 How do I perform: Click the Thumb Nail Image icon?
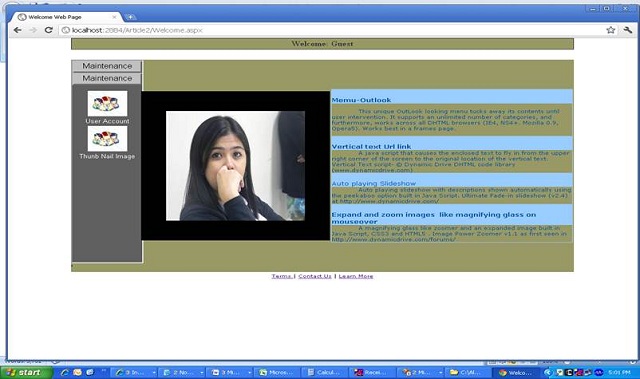click(x=107, y=139)
